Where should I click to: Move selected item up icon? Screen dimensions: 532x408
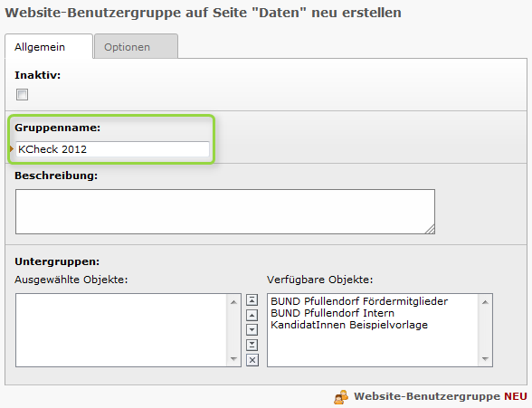[x=252, y=315]
